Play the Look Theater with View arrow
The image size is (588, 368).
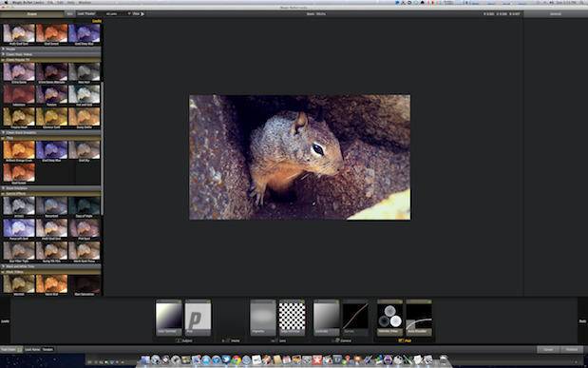142,14
